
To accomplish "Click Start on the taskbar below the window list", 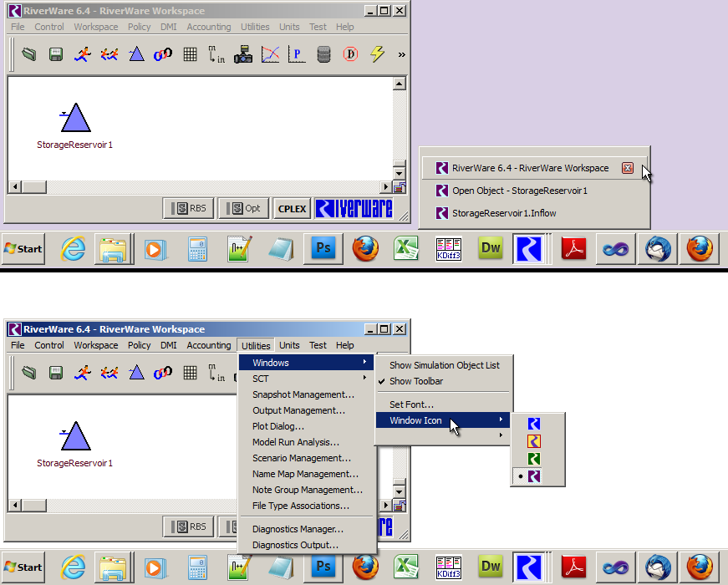I will click(23, 249).
